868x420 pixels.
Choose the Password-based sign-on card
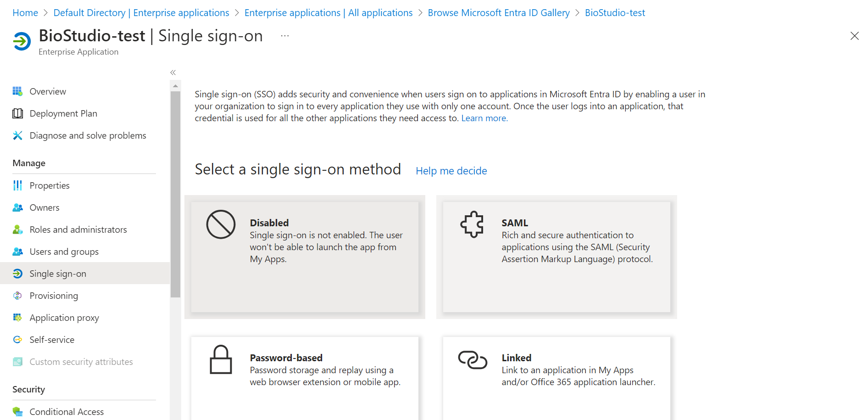point(305,378)
